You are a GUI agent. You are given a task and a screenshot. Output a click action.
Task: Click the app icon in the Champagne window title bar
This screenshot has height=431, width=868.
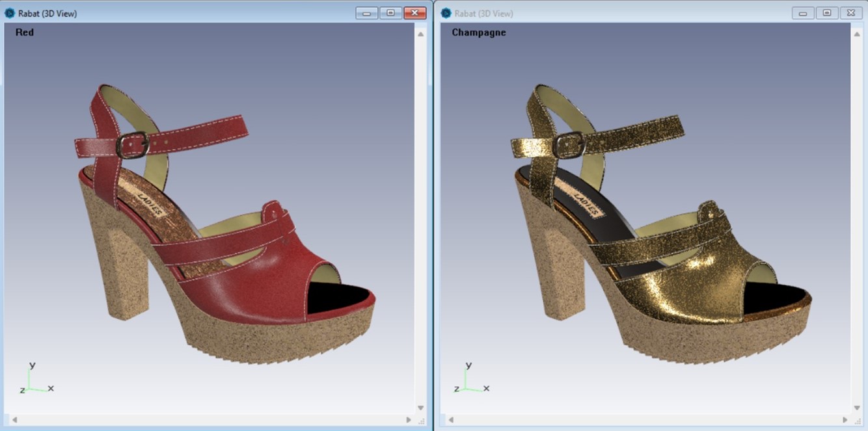coord(445,12)
